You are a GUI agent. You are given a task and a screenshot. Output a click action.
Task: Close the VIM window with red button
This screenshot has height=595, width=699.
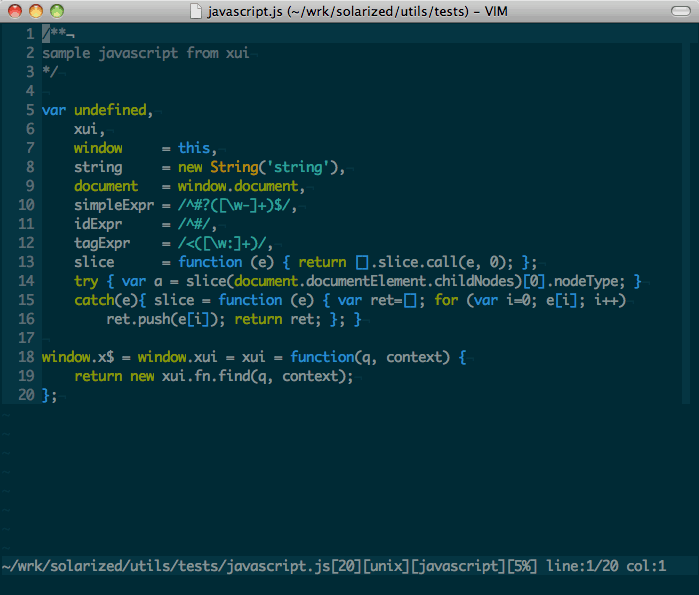[x=16, y=10]
